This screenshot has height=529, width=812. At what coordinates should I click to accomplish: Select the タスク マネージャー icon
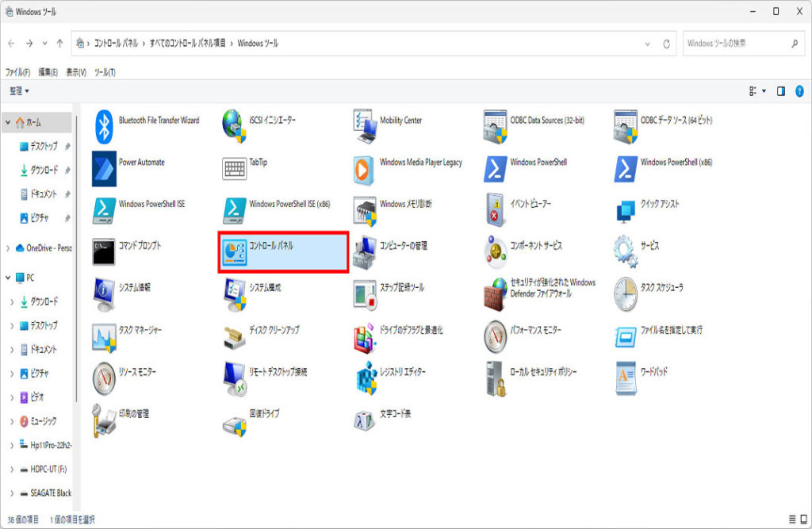tap(105, 335)
